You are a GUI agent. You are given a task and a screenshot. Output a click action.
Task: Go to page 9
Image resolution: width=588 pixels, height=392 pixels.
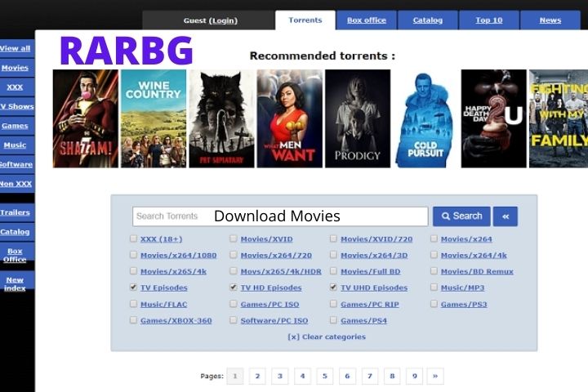(x=414, y=376)
